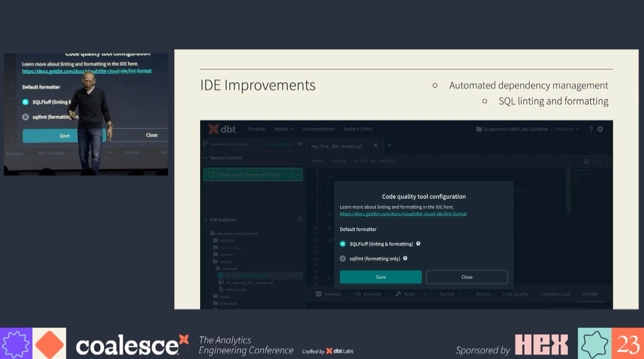Run a build with the Build hammer icon
Image resolution: width=644 pixels, height=359 pixels.
pos(398,294)
